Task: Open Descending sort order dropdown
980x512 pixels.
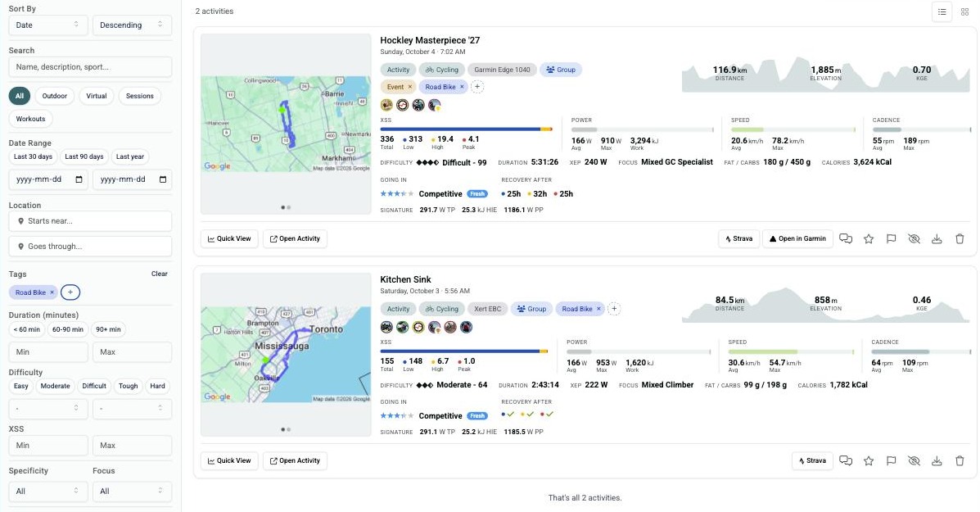Action: click(x=132, y=25)
